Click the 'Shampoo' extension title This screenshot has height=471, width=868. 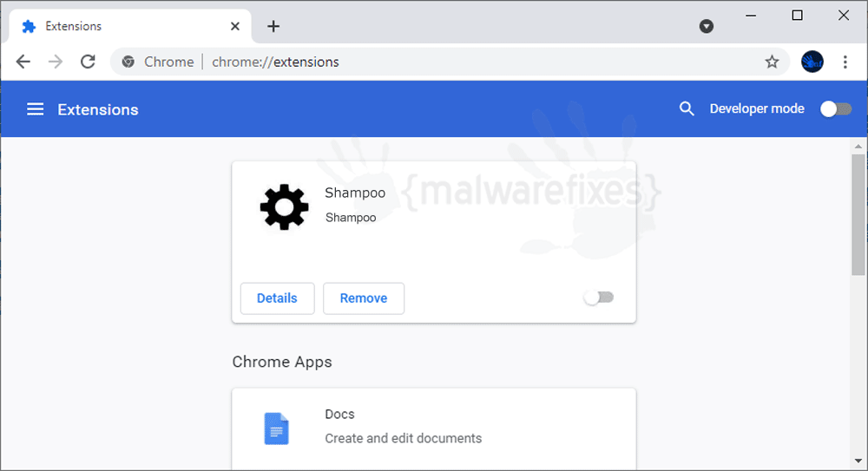[355, 193]
